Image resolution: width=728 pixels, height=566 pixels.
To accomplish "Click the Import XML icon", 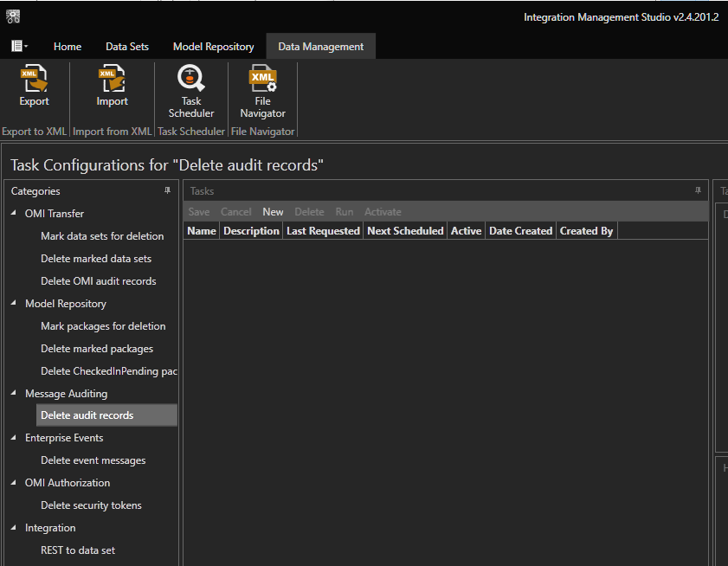I will [x=112, y=78].
